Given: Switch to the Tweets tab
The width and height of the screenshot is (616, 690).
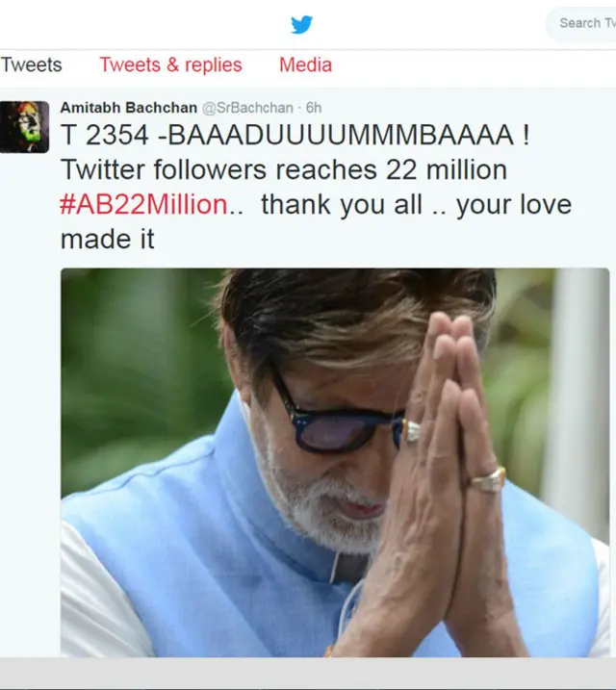Looking at the screenshot, I should (x=31, y=65).
